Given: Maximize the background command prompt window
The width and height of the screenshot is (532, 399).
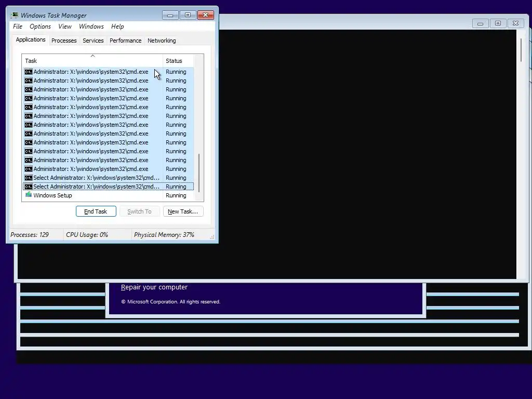Looking at the screenshot, I should point(498,23).
